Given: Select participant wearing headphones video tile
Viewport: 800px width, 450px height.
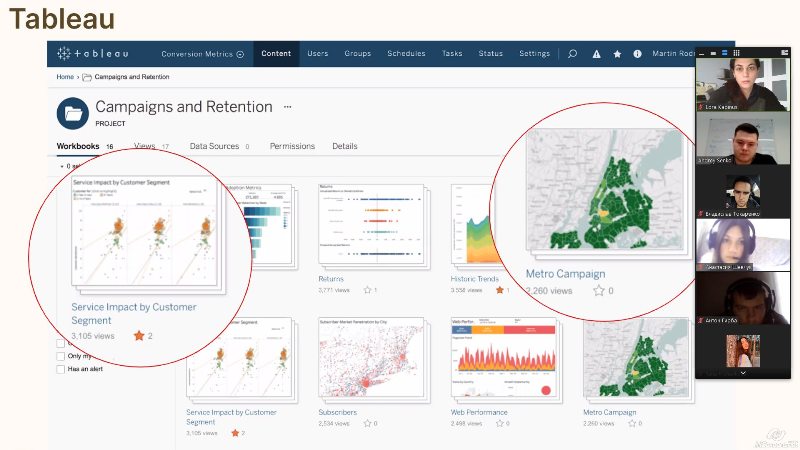Looking at the screenshot, I should click(743, 244).
